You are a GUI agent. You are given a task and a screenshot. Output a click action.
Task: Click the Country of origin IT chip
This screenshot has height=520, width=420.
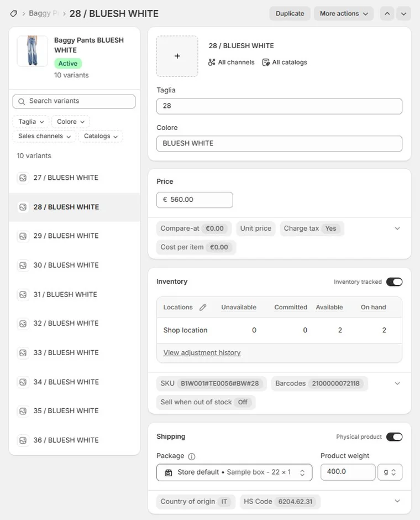[196, 502]
